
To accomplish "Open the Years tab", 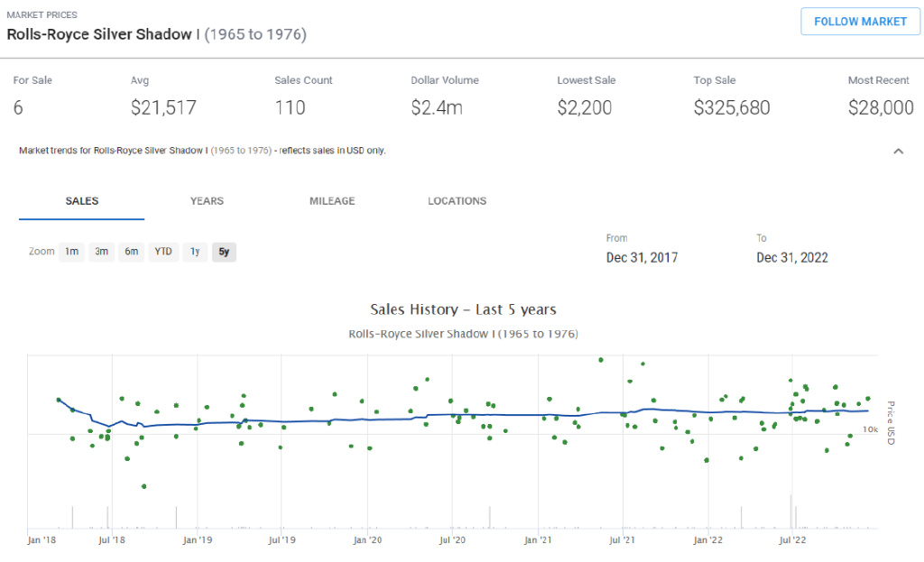I will (207, 201).
